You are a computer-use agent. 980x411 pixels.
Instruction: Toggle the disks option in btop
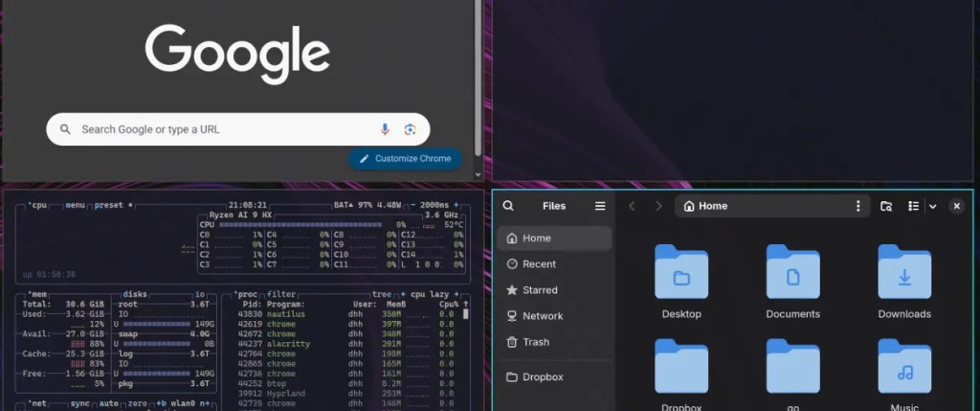pos(135,294)
